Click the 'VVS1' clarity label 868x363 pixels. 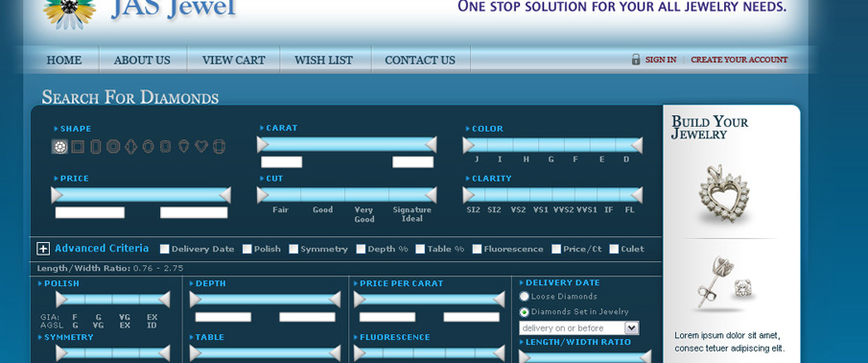pos(587,210)
